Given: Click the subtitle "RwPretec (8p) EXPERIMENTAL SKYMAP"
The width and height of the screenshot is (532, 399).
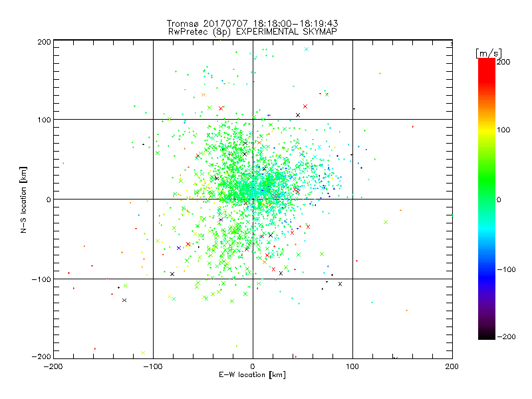Looking at the screenshot, I should coord(253,32).
